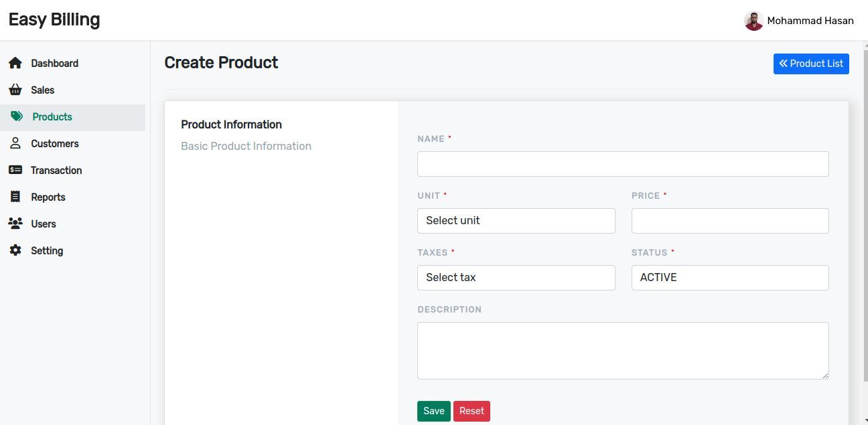This screenshot has height=425, width=868.
Task: Click the Dashboard home icon
Action: [15, 63]
